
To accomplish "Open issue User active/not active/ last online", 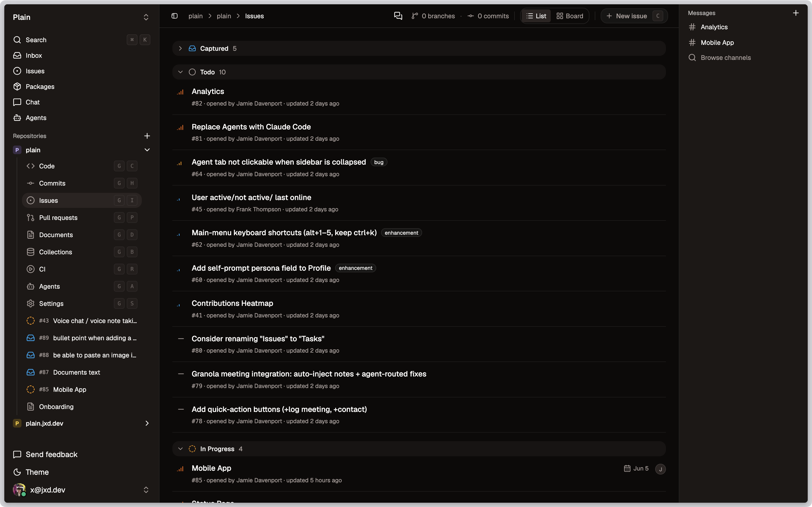I will pos(251,197).
